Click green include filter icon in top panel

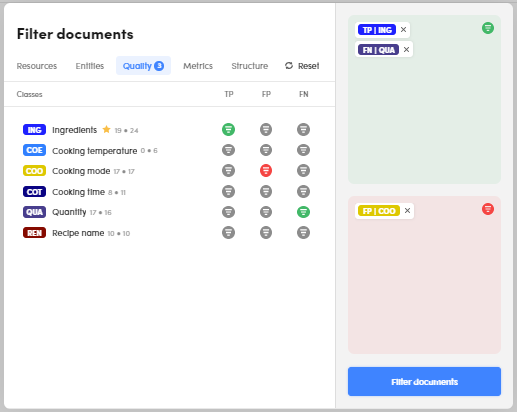[x=488, y=28]
